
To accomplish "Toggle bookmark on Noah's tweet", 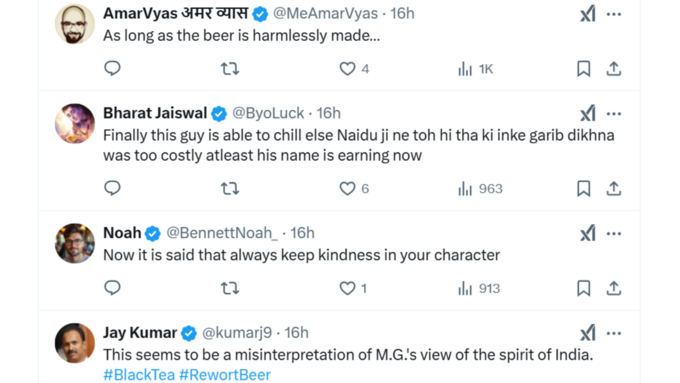I will (x=584, y=288).
